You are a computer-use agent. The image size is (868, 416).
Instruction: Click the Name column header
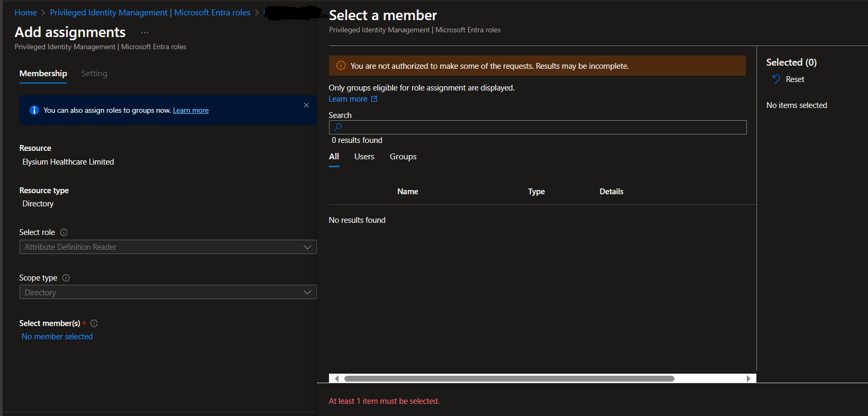tap(408, 192)
